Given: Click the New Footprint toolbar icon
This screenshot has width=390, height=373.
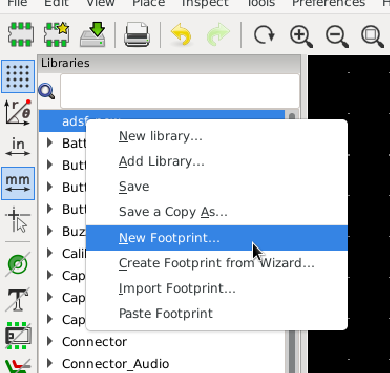Looking at the screenshot, I should [x=20, y=34].
